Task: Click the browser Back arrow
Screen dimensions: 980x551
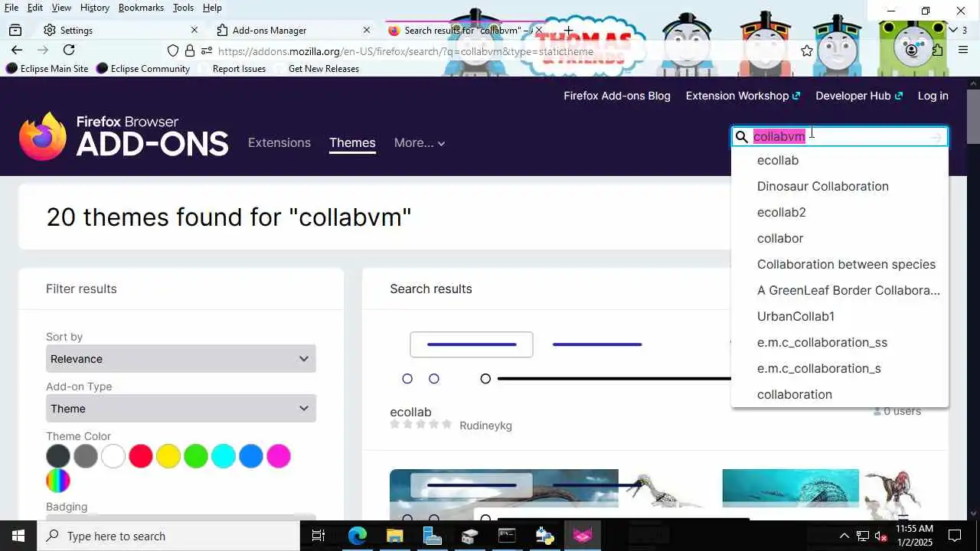Action: coord(17,50)
